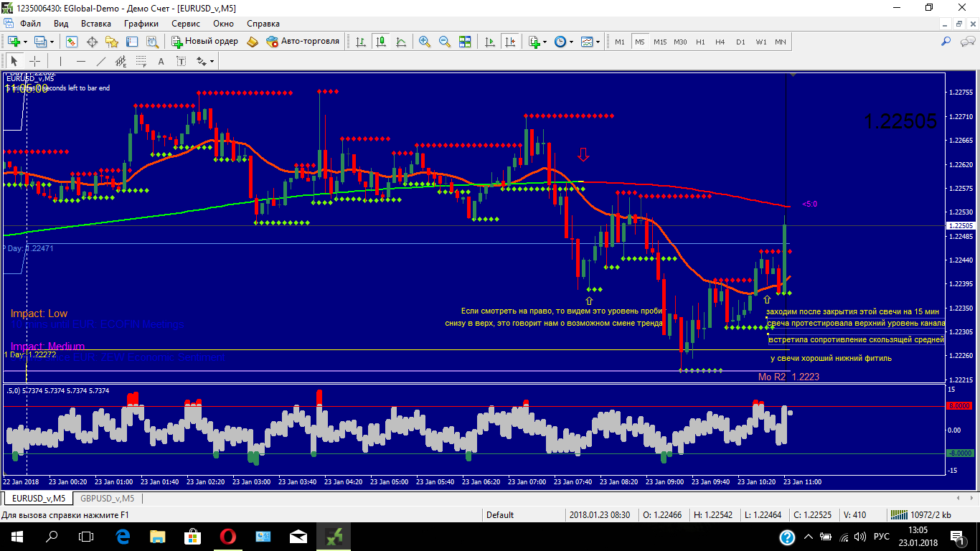Click the Новый ордер button
Screen dimensions: 980x551
click(204, 42)
